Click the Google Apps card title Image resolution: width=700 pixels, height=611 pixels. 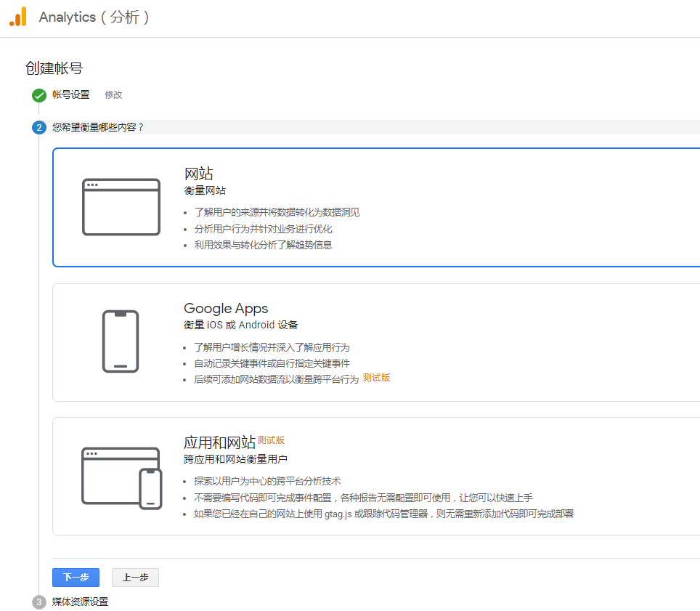[x=226, y=309]
